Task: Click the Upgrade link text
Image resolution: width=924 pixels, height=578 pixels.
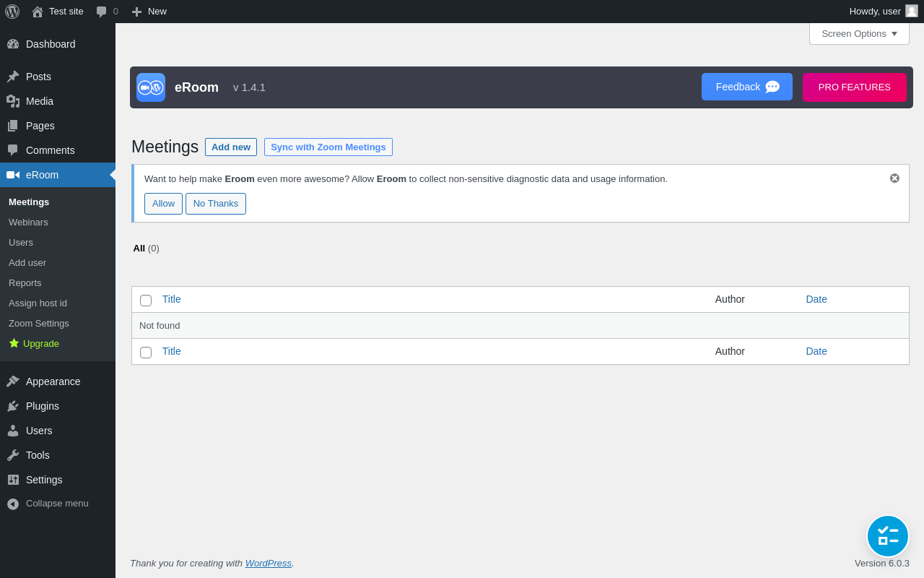Action: click(41, 344)
